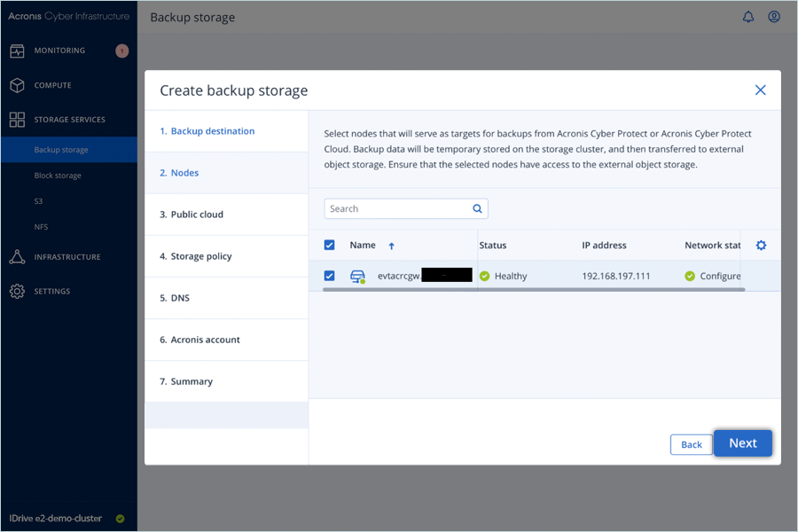Click into the node Search field

tap(396, 209)
